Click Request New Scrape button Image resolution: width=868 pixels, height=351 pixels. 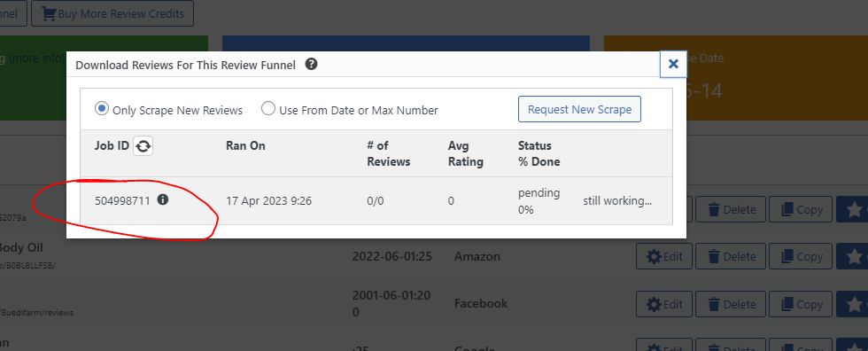click(579, 109)
